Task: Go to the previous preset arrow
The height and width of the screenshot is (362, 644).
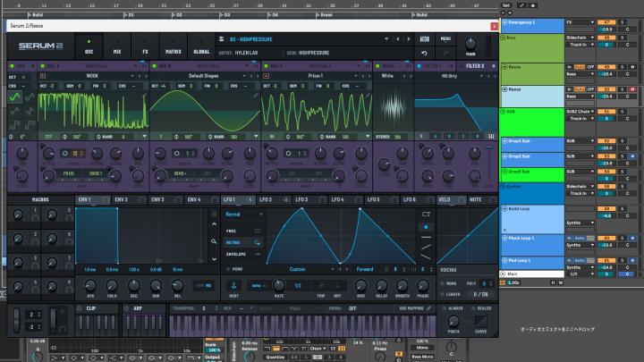Action: click(x=397, y=39)
